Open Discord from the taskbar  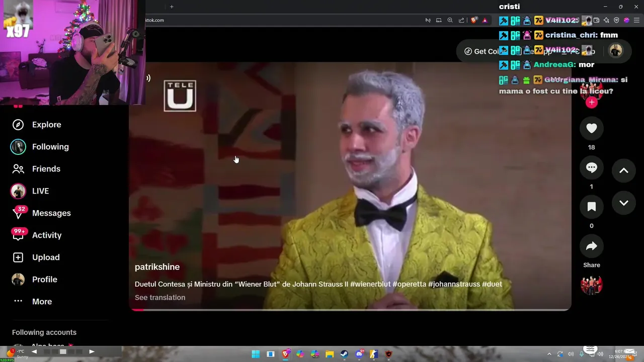pyautogui.click(x=359, y=354)
